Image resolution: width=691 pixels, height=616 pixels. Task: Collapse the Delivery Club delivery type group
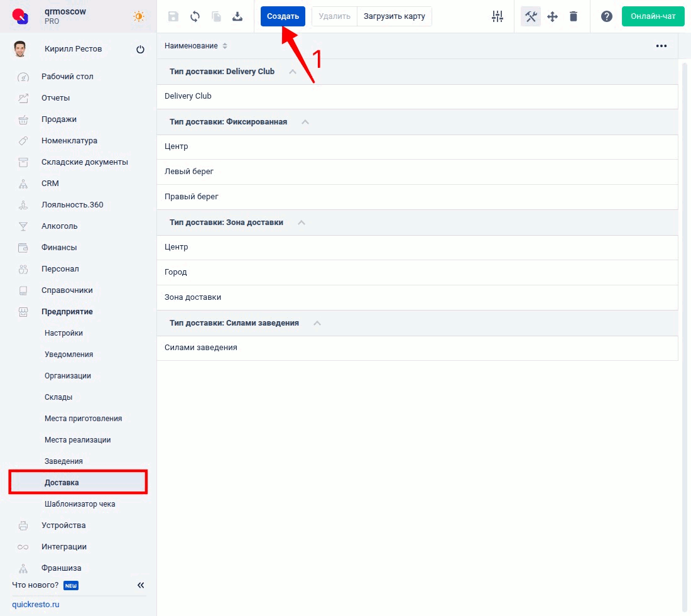(x=292, y=72)
